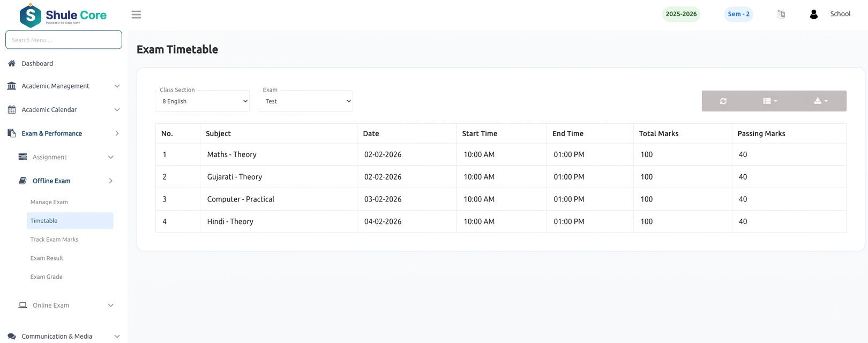Open Track Exam Marks menu item
This screenshot has height=343, width=868.
point(55,240)
